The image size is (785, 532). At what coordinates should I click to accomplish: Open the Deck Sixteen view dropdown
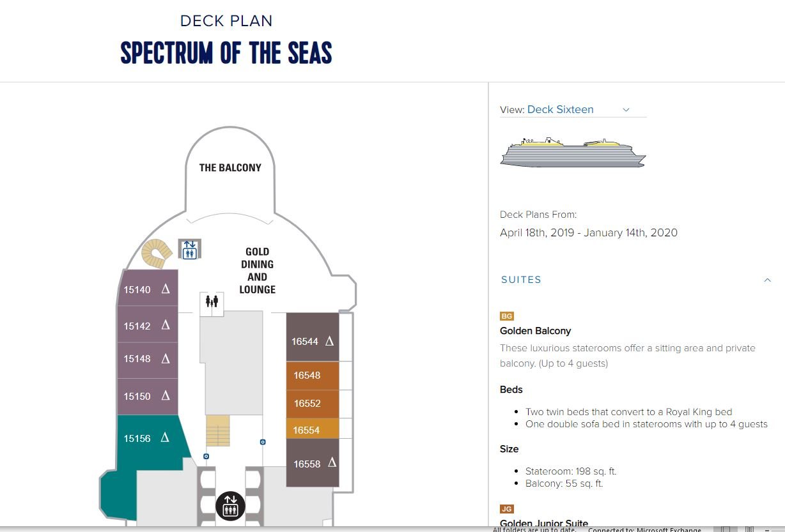(573, 110)
